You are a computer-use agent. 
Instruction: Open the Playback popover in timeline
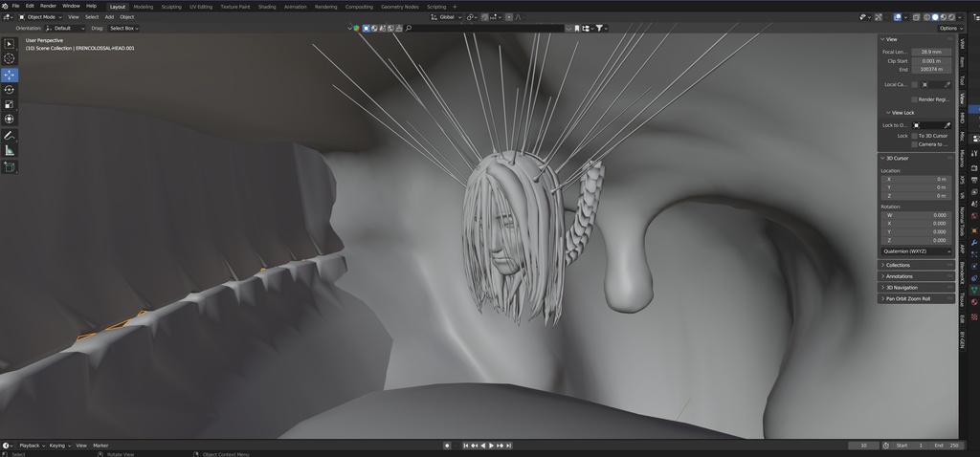[x=30, y=446]
